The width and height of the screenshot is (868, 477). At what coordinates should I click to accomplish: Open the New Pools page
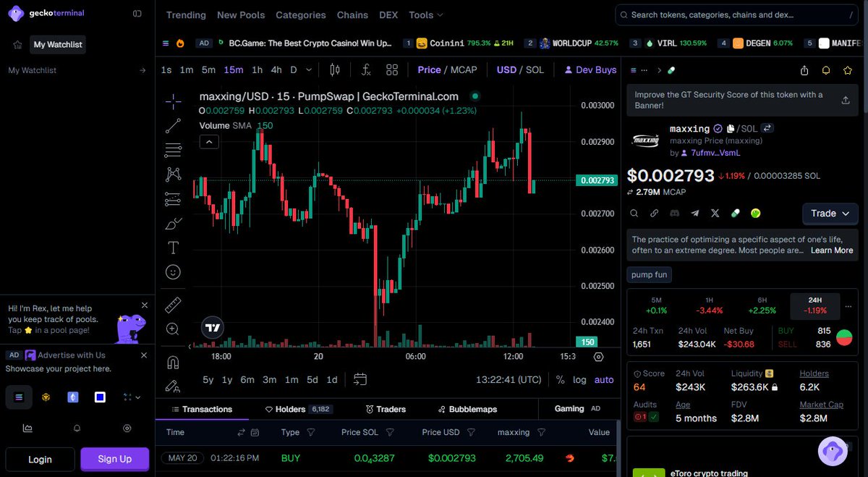coord(241,14)
